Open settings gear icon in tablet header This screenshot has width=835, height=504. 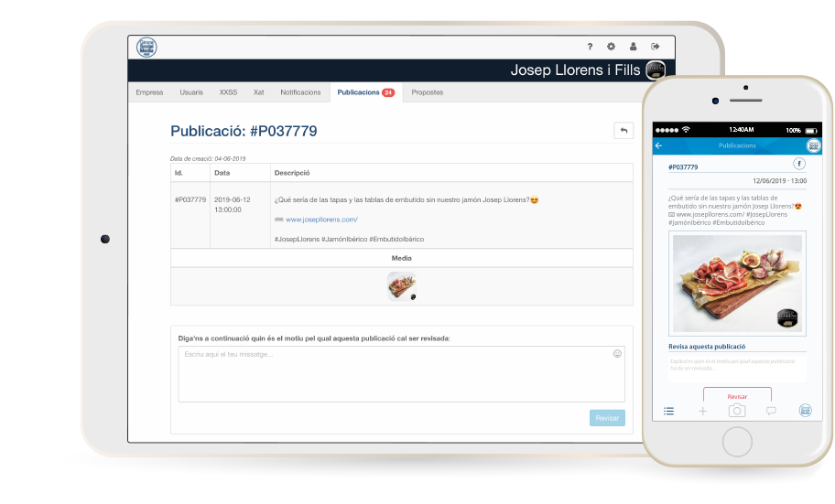[611, 47]
